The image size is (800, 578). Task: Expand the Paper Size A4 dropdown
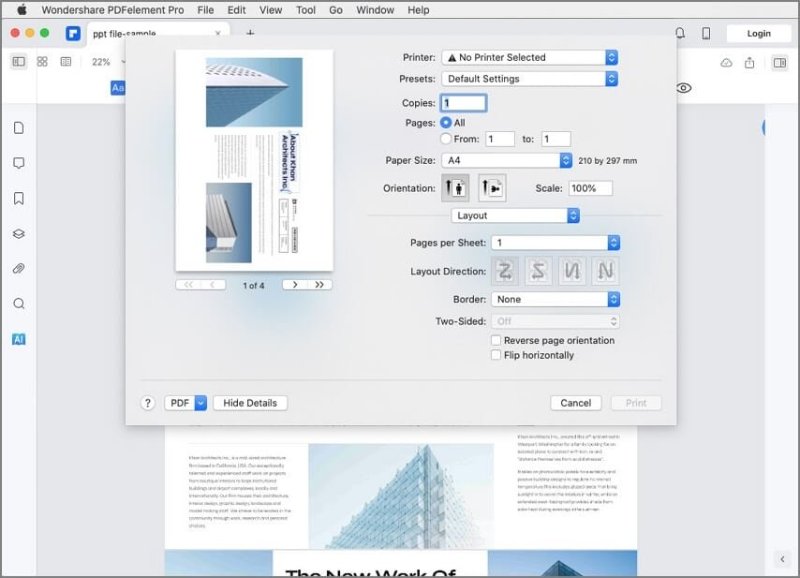[507, 160]
